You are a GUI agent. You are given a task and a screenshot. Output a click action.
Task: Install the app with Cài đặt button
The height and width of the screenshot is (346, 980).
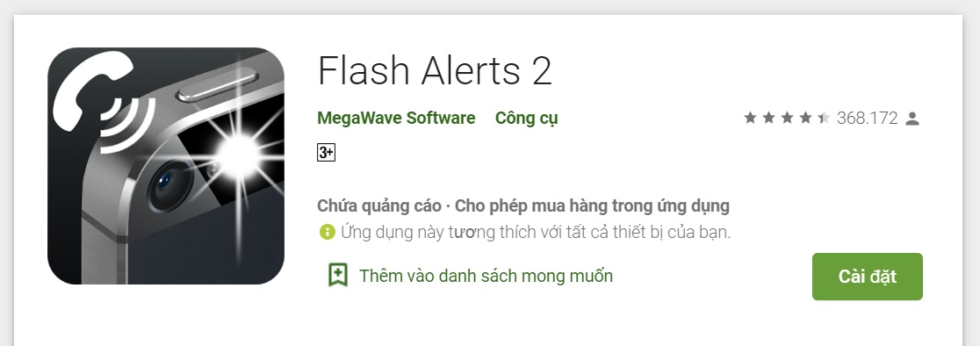click(868, 277)
